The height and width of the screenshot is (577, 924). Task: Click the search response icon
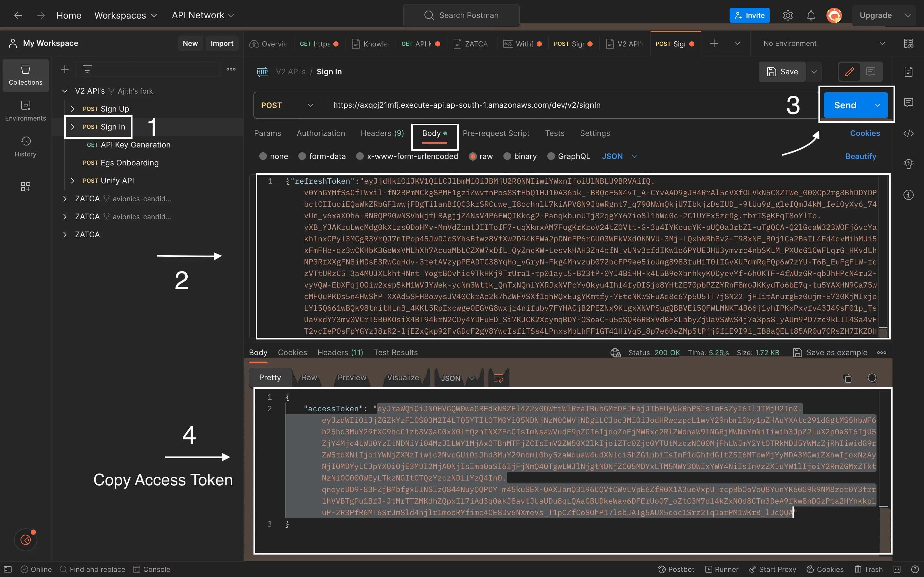[x=872, y=378]
